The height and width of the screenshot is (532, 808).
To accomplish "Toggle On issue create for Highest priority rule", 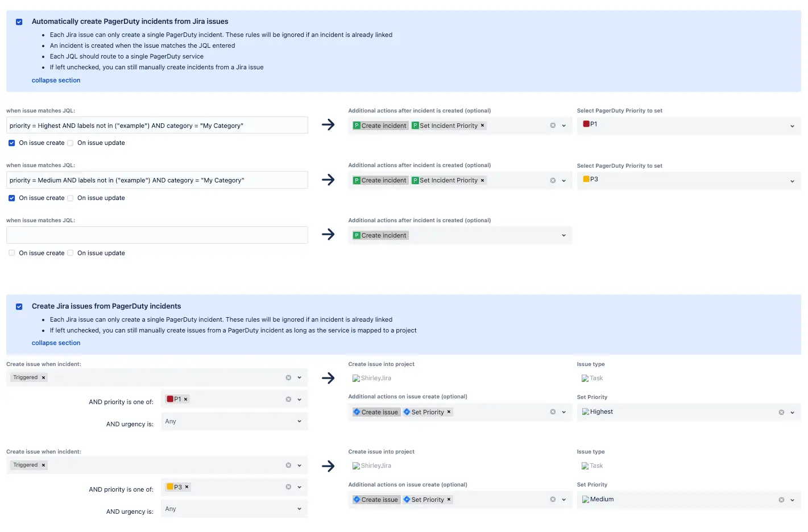I will [11, 143].
